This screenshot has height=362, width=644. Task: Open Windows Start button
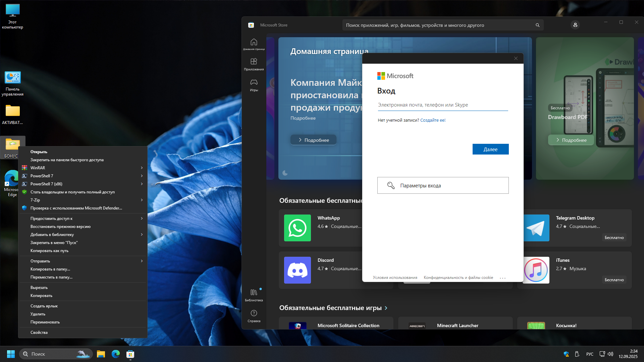[11, 354]
